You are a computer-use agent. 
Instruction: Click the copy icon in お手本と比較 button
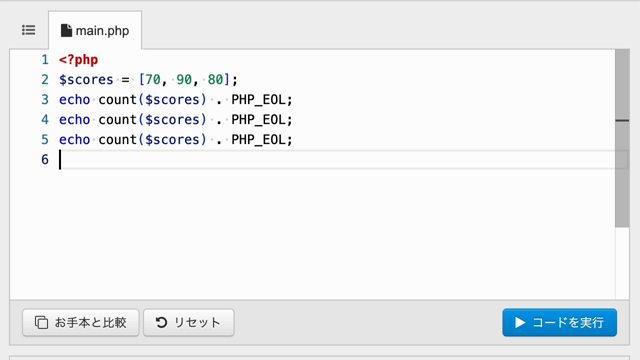click(41, 322)
